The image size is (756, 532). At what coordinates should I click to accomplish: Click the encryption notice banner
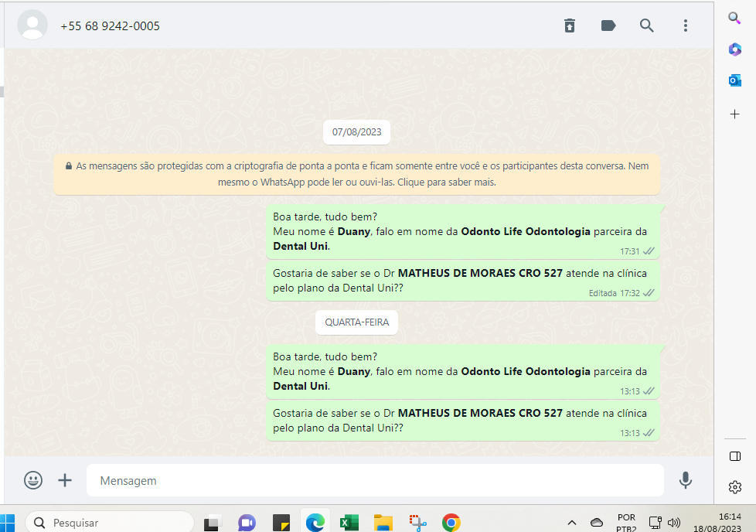357,174
